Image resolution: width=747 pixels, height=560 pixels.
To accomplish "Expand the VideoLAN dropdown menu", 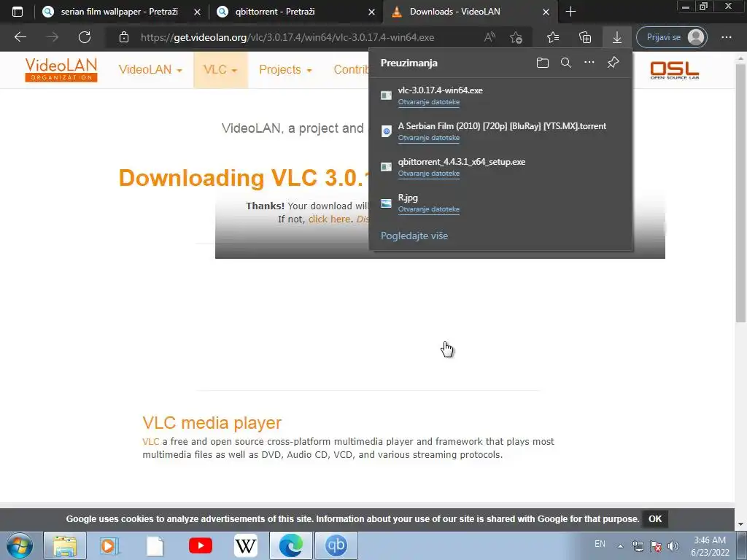I will tap(150, 69).
